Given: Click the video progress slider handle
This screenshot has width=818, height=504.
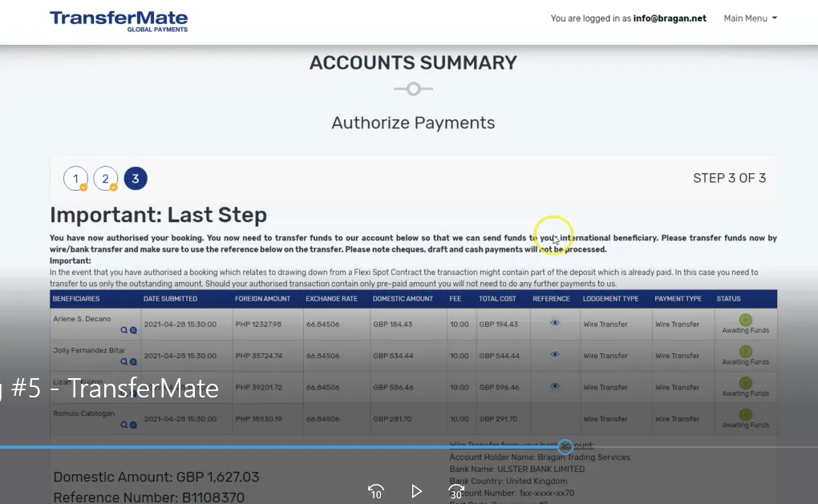Looking at the screenshot, I should pos(565,446).
